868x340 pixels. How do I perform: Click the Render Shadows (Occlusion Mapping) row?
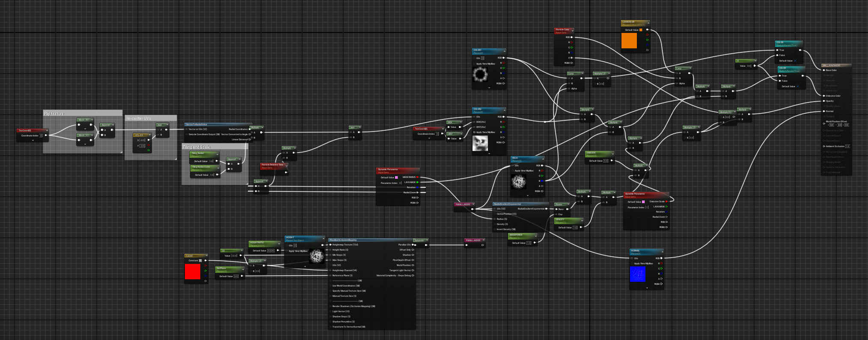click(353, 306)
